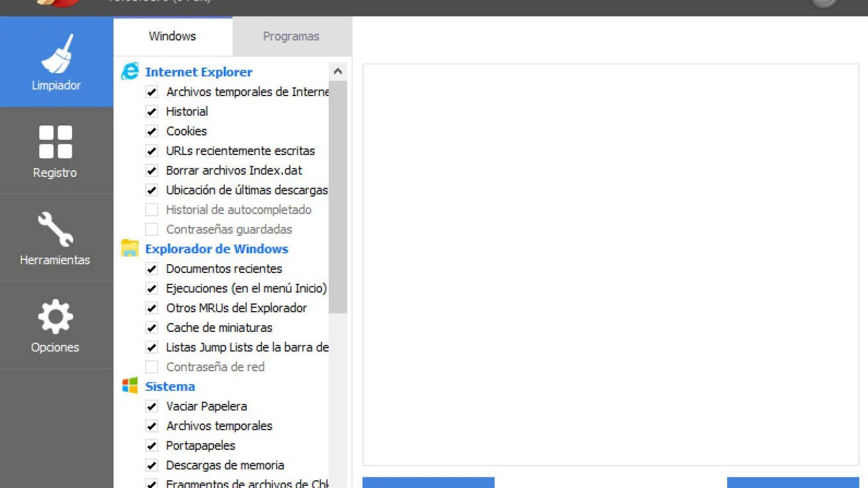Click the Sistema Windows flag icon

(x=130, y=386)
